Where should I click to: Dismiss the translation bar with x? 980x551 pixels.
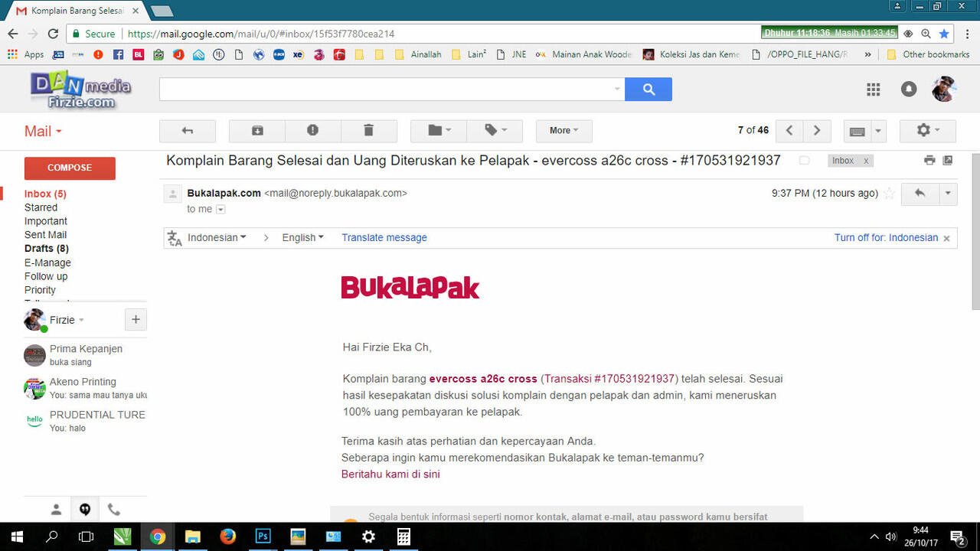click(x=947, y=239)
